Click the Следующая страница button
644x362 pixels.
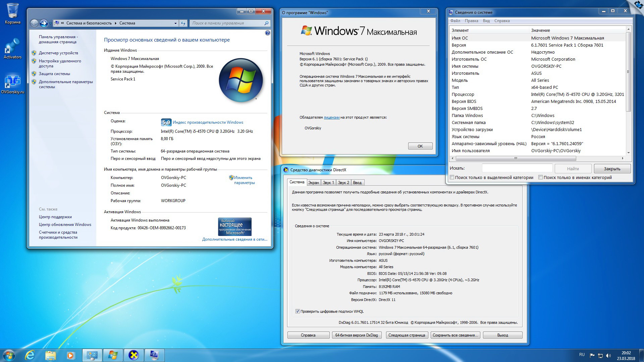pyautogui.click(x=407, y=335)
